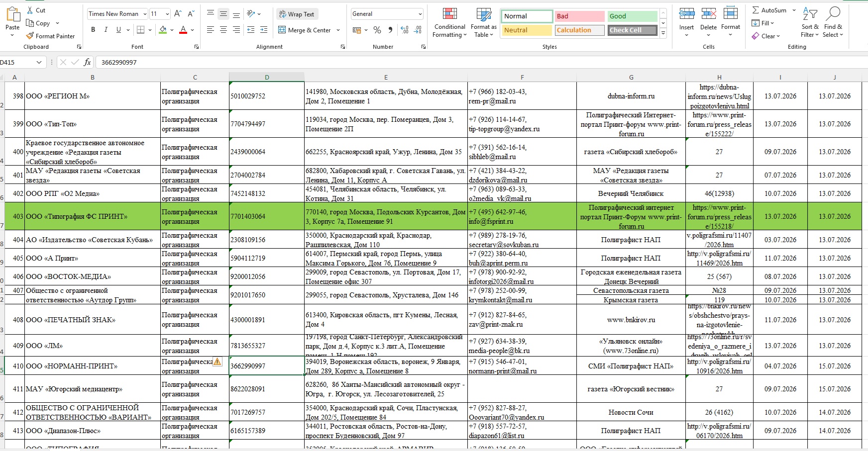Toggle Align Left for cell text
The image size is (868, 451).
point(211,30)
